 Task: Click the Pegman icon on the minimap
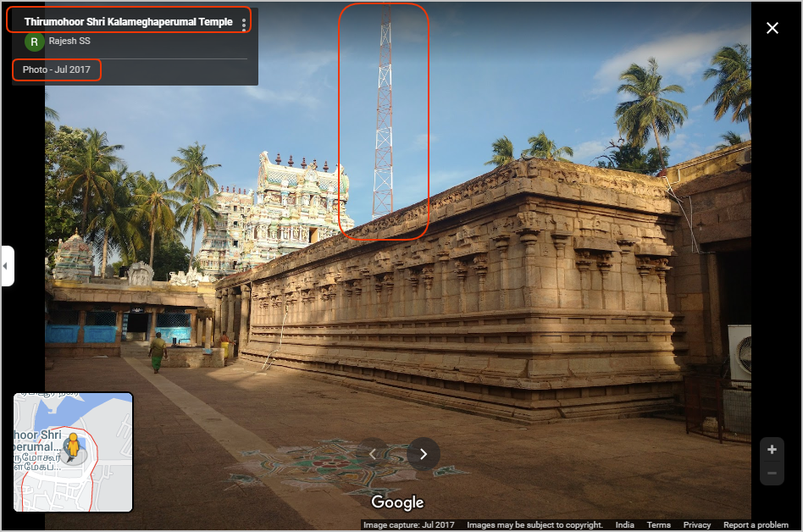(x=74, y=445)
